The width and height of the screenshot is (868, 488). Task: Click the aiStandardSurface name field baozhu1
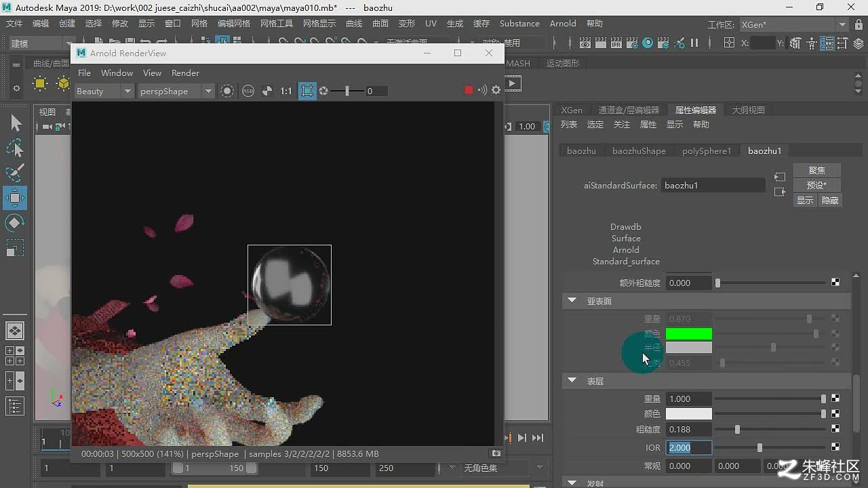tap(713, 185)
